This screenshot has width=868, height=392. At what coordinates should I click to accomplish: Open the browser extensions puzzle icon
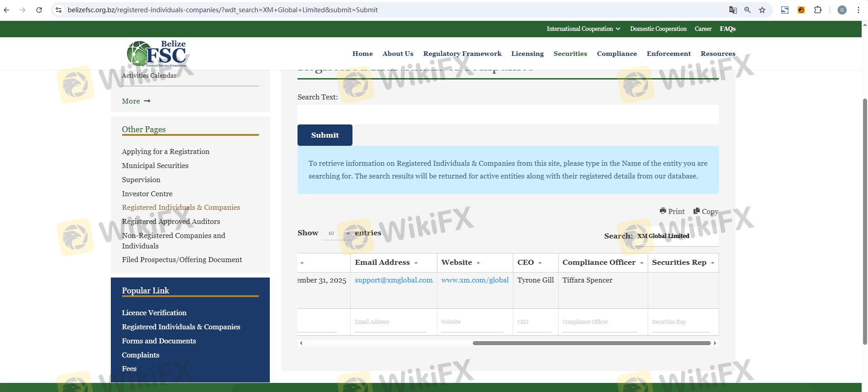[x=818, y=10]
